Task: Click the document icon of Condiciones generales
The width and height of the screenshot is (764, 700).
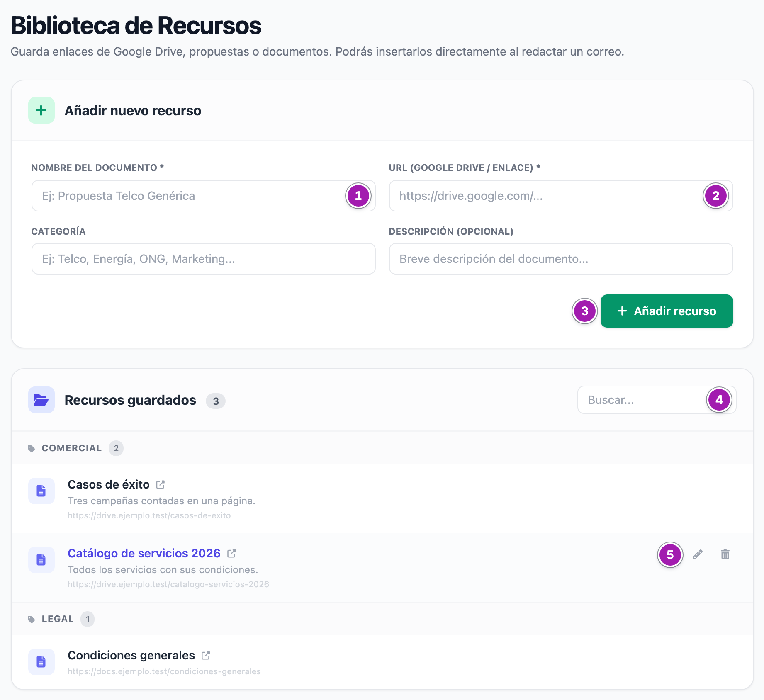Action: (41, 662)
